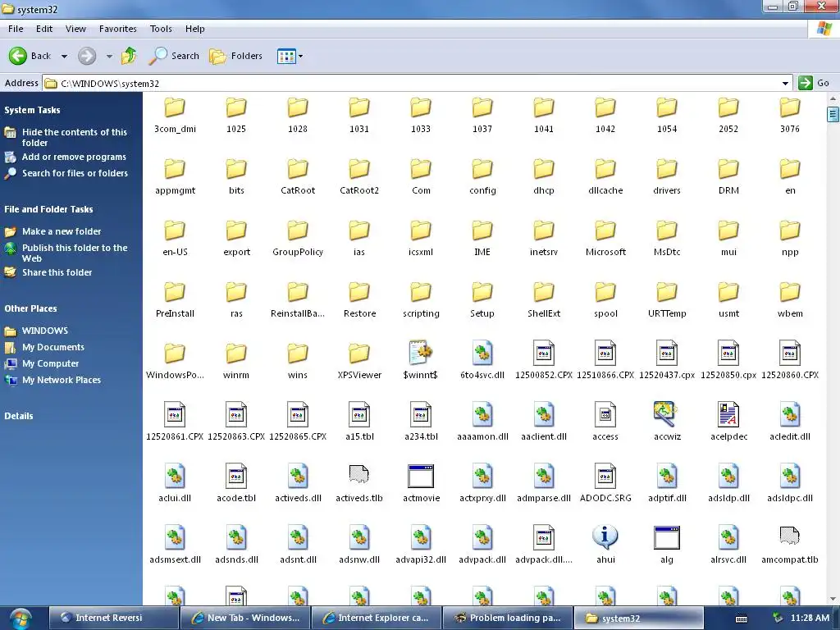Image resolution: width=840 pixels, height=630 pixels.
Task: Click Make a new folder
Action: tap(62, 231)
